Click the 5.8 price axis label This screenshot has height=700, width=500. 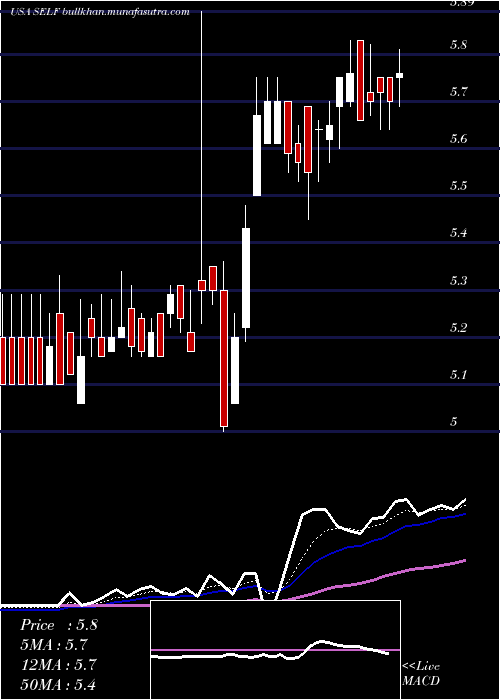tap(458, 45)
